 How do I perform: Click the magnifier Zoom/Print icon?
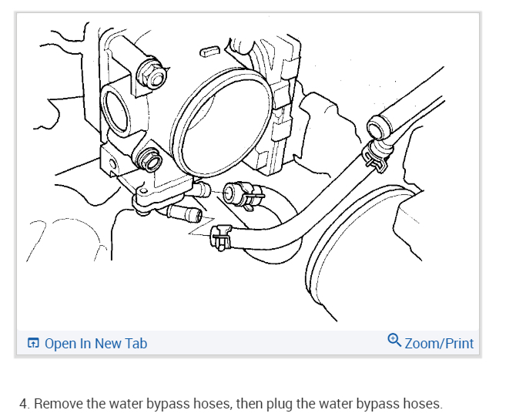[394, 340]
